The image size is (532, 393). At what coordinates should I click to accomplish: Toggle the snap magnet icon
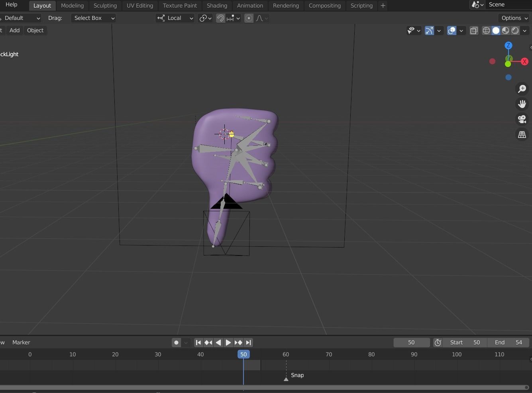click(x=220, y=18)
